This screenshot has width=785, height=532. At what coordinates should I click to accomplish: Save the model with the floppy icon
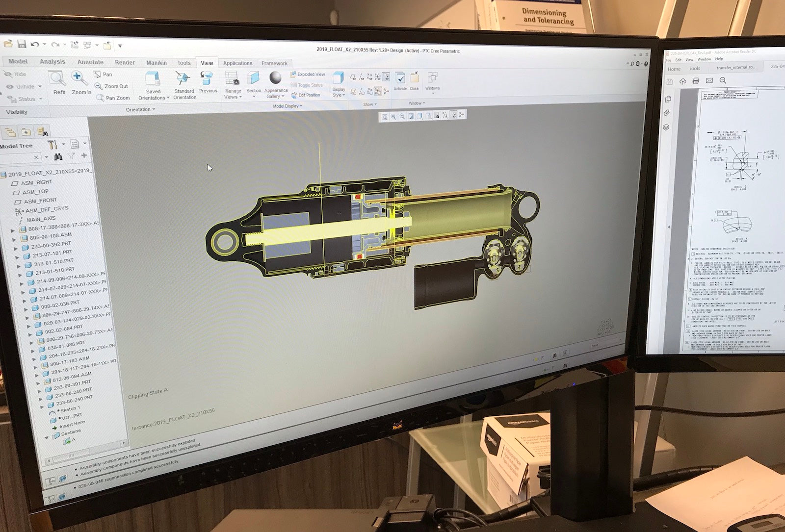click(x=22, y=44)
